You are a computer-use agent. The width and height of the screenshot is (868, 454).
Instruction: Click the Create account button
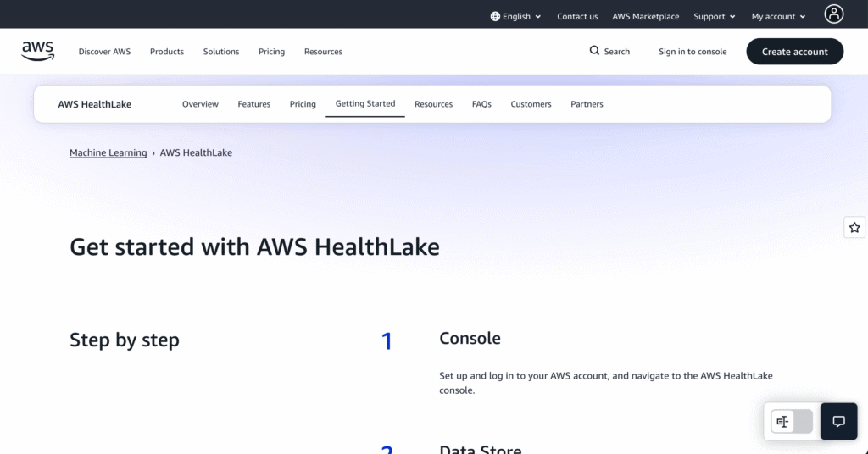tap(794, 52)
